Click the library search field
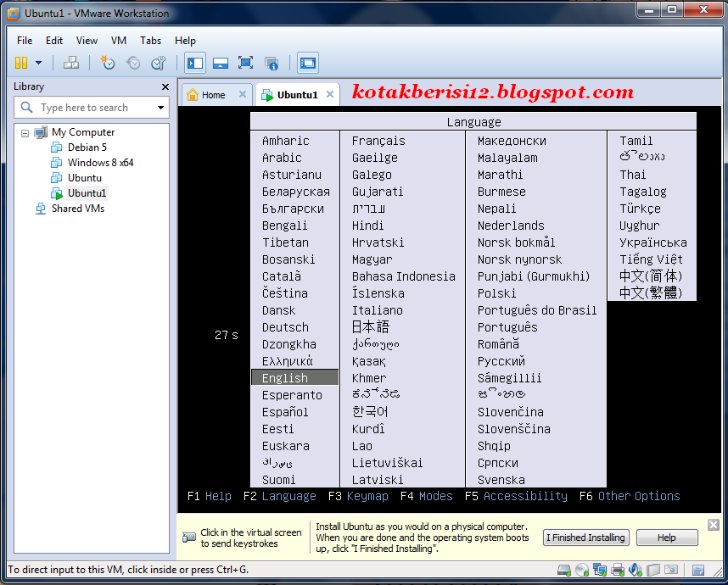The image size is (728, 585). [92, 108]
